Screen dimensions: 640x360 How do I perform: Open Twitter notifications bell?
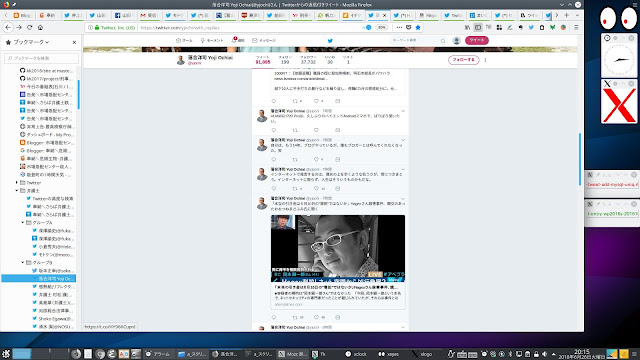(x=238, y=40)
